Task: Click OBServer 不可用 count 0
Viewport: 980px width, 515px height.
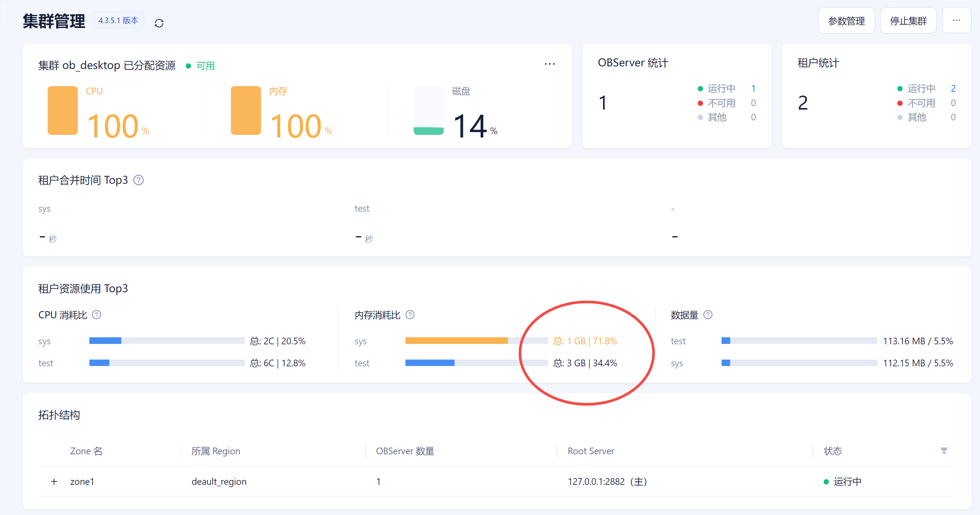Action: pos(753,103)
